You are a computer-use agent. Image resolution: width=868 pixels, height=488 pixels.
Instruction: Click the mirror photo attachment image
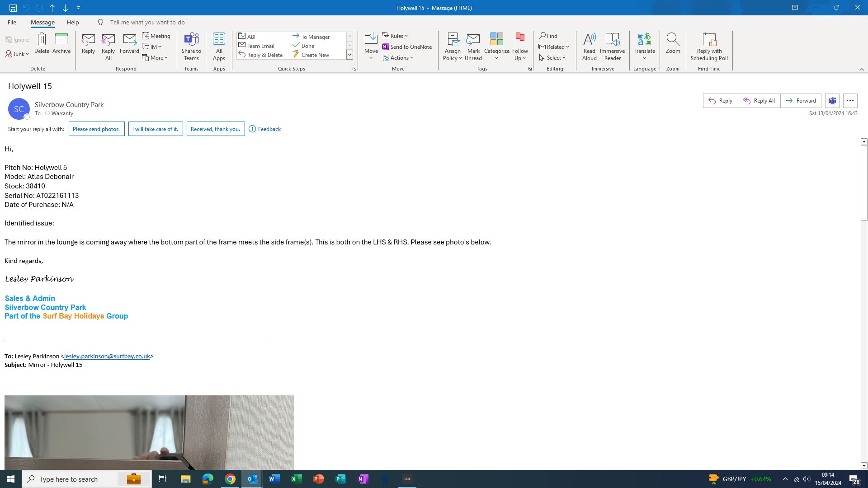pyautogui.click(x=149, y=432)
